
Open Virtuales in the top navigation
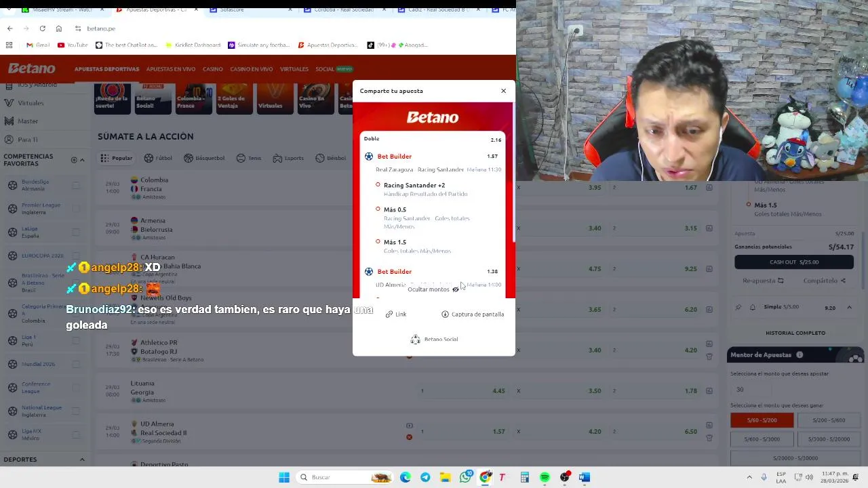[x=294, y=69]
